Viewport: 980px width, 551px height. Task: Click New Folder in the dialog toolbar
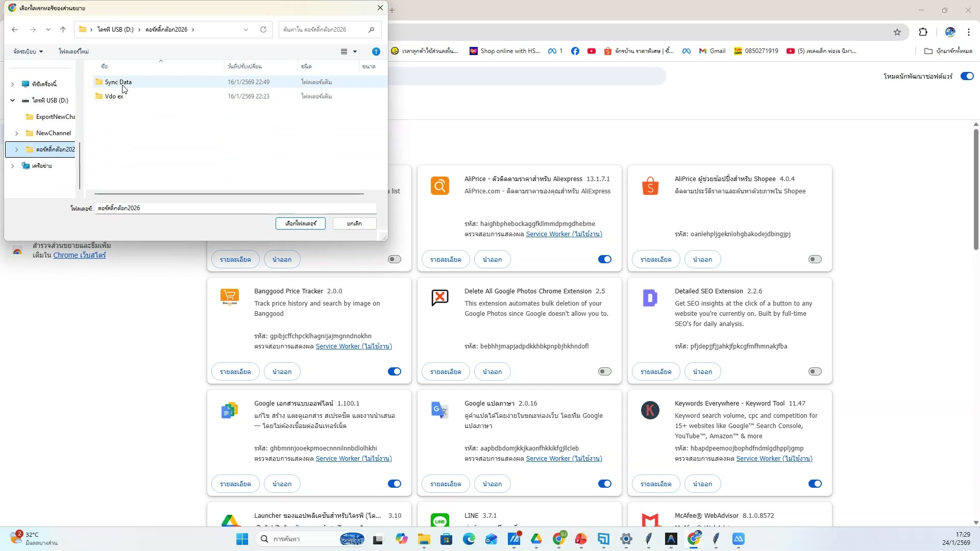click(x=73, y=52)
